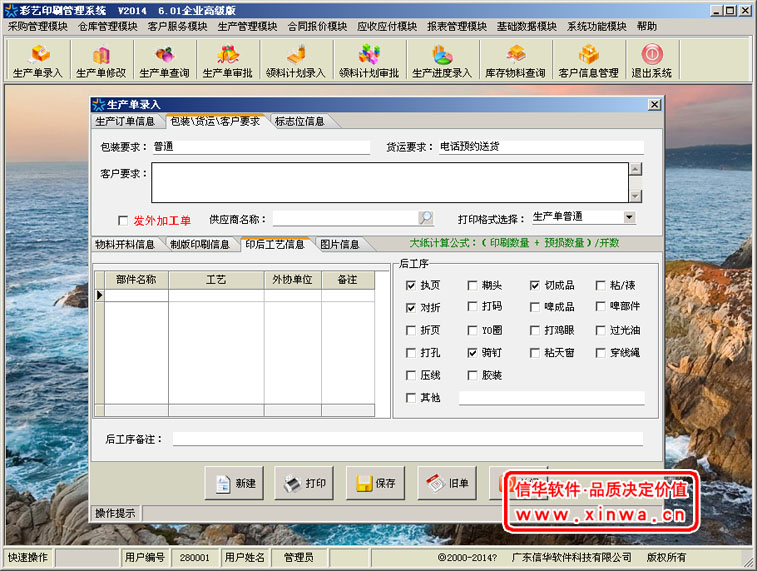The height and width of the screenshot is (571, 757).
Task: Click the supplier name search magnifier icon
Action: (425, 218)
